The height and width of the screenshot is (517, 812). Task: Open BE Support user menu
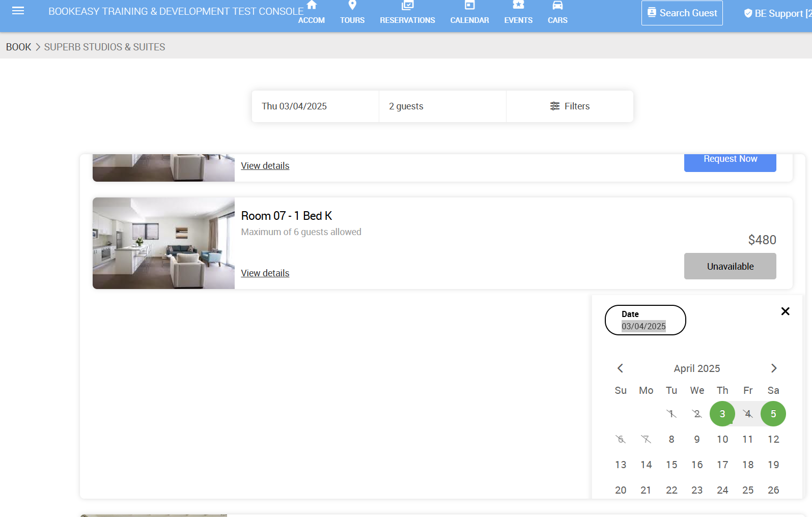[x=777, y=13]
